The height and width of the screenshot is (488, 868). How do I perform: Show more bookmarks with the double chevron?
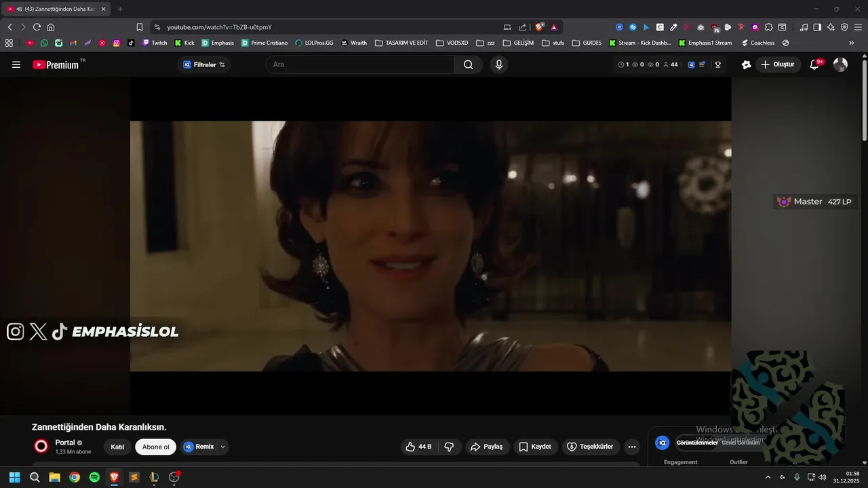852,43
